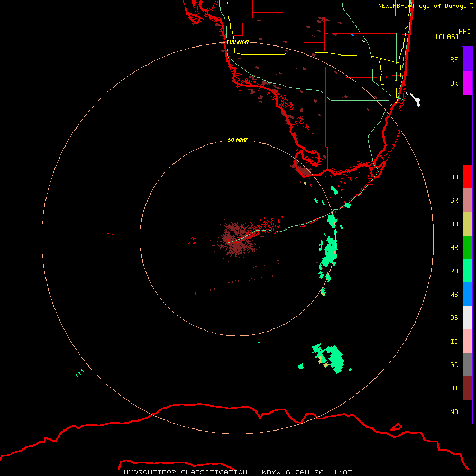
Task: Click the RA legend label
Action: pyautogui.click(x=454, y=271)
